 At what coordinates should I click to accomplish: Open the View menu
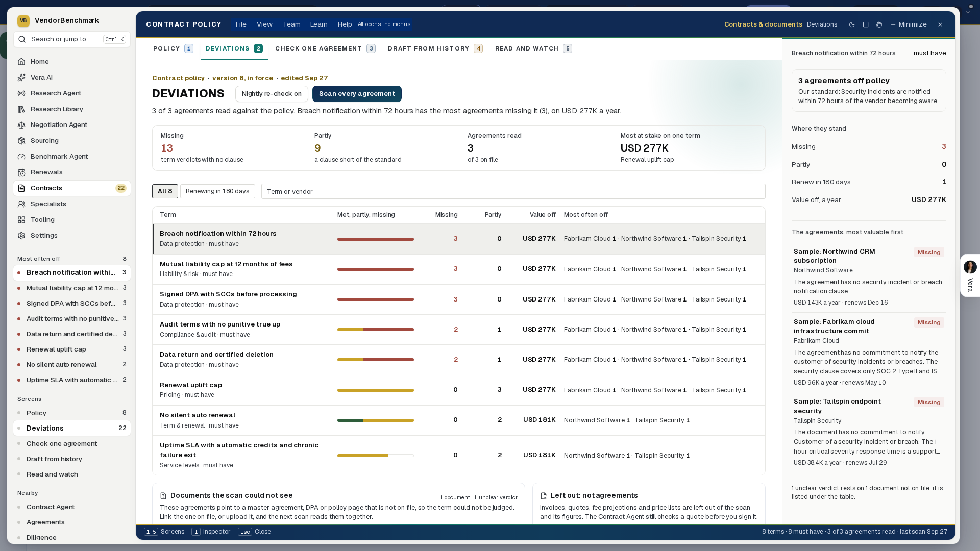click(x=264, y=24)
